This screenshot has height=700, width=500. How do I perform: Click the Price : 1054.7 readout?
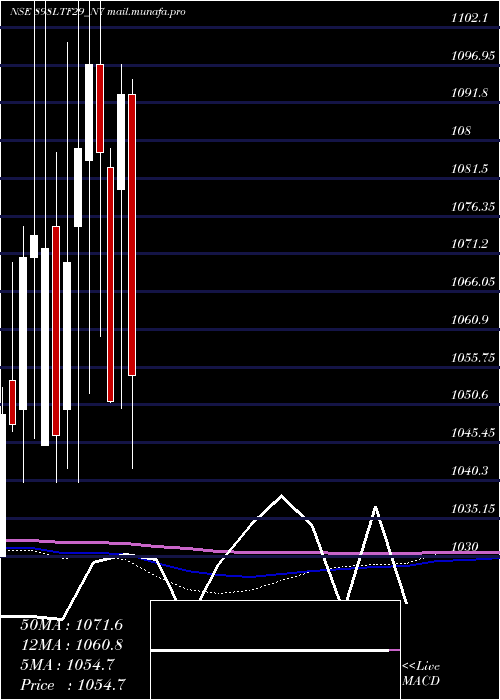click(73, 685)
